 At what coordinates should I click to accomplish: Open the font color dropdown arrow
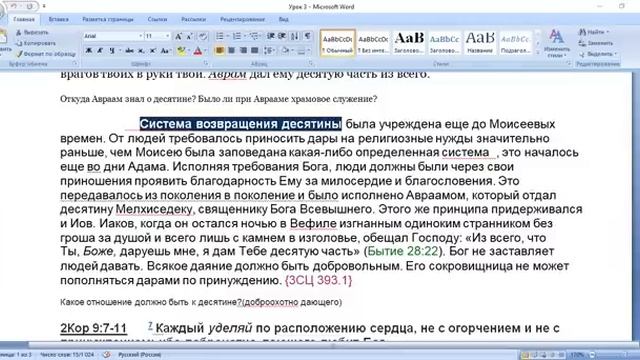[205, 51]
